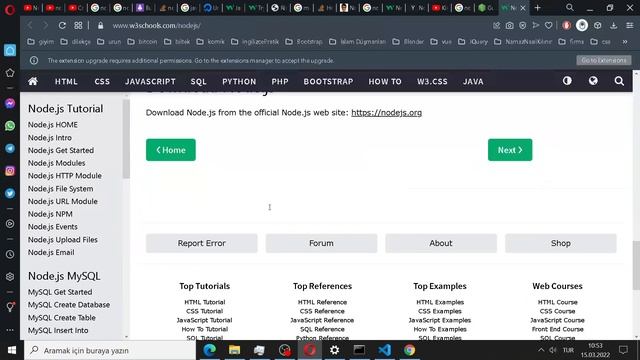
Task: Open the About button
Action: 441,243
